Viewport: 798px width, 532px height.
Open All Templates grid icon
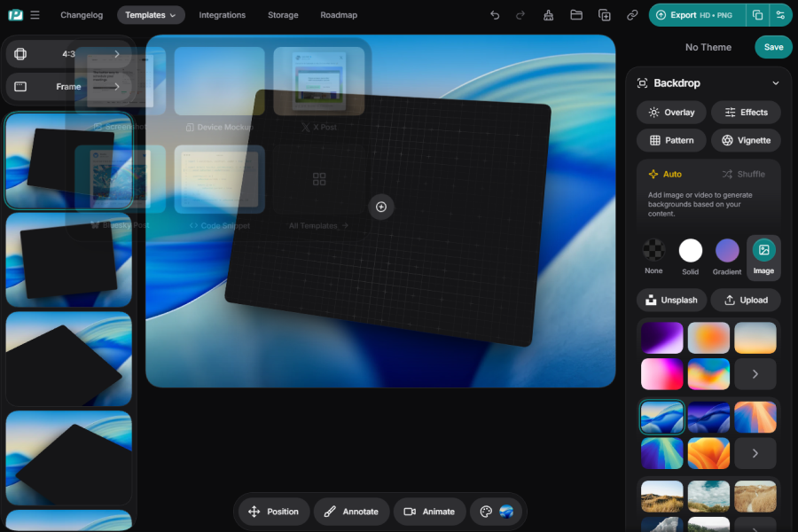[x=319, y=179]
